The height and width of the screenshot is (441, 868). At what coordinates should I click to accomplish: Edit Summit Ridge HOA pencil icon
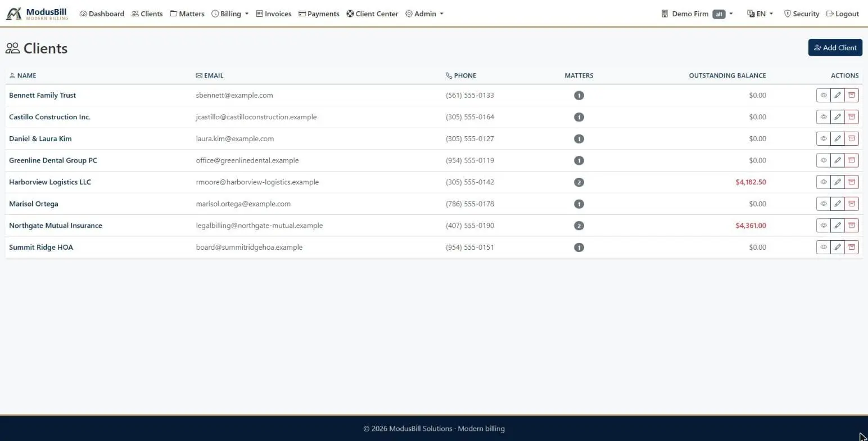[x=838, y=247]
